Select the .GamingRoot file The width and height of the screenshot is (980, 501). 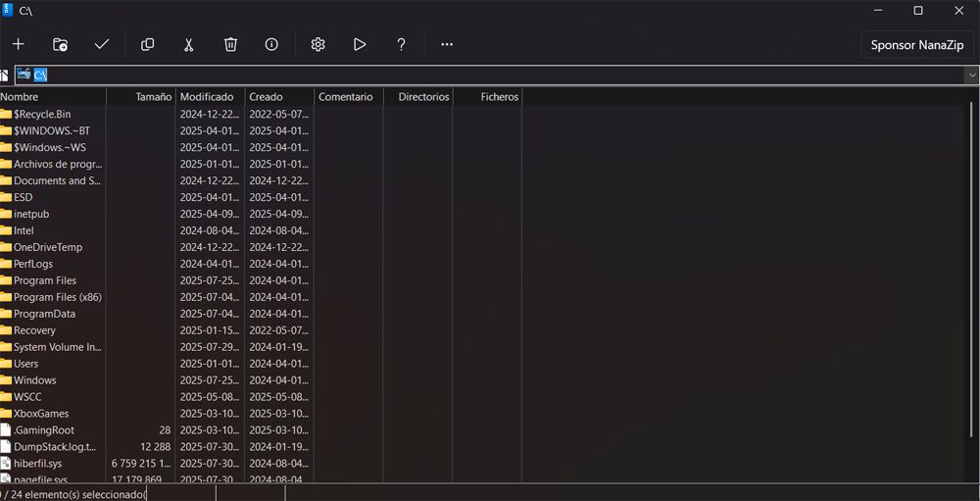44,430
